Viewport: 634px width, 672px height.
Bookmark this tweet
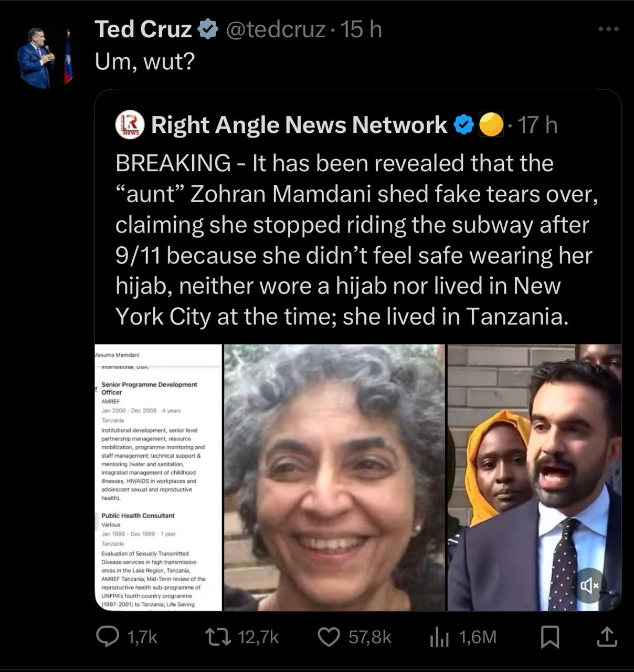pos(550,637)
